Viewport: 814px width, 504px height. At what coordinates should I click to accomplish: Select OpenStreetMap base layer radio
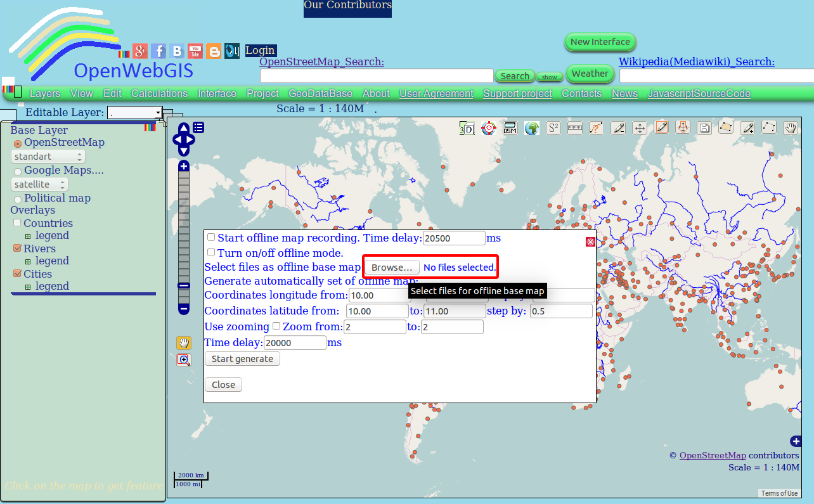click(18, 144)
